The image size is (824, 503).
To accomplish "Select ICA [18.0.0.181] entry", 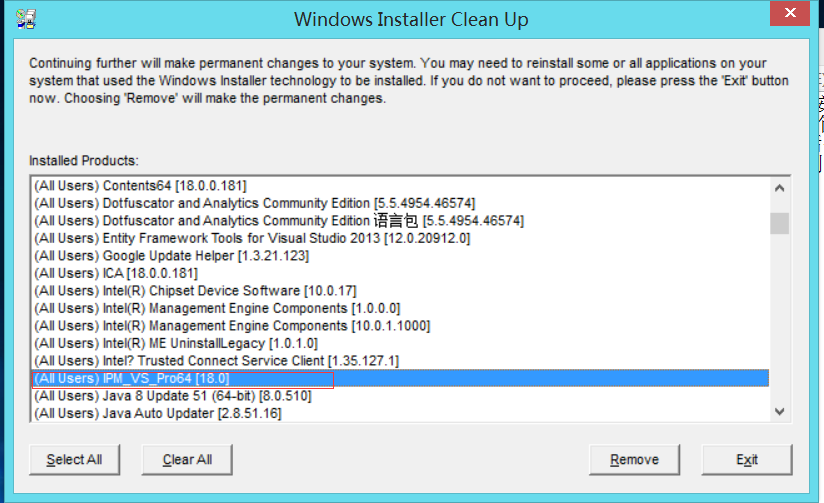I will (x=400, y=273).
